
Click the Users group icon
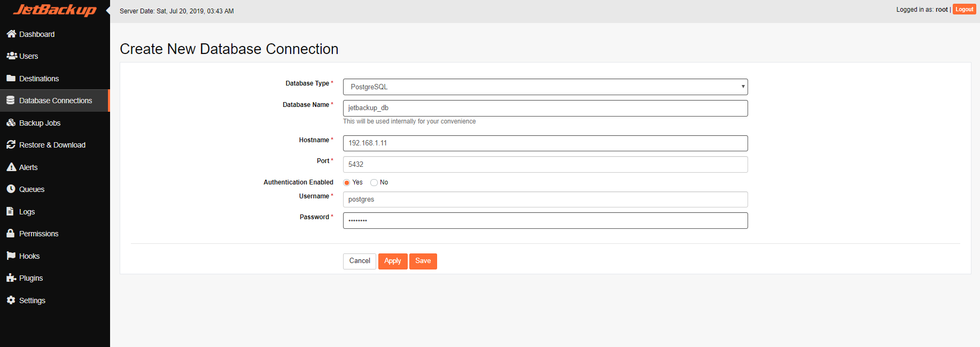[x=12, y=56]
